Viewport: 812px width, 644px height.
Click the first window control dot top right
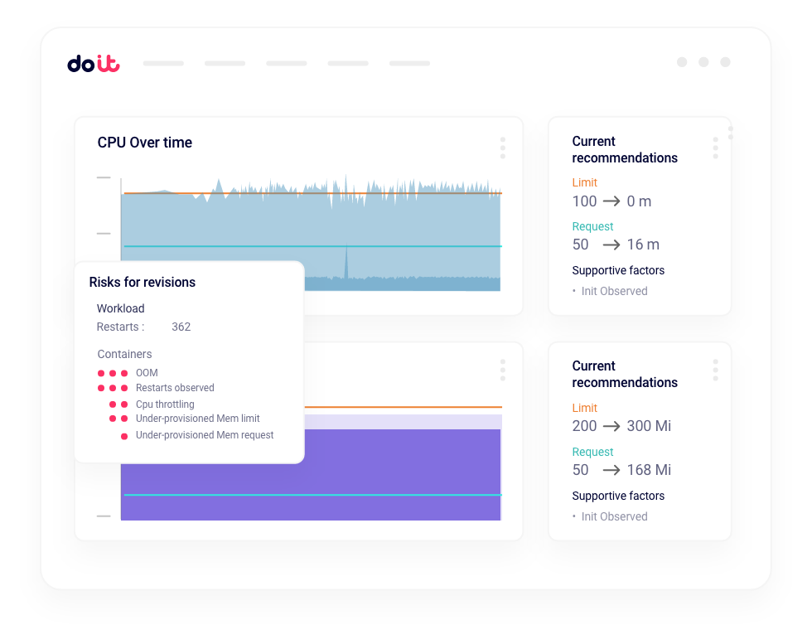click(x=682, y=62)
